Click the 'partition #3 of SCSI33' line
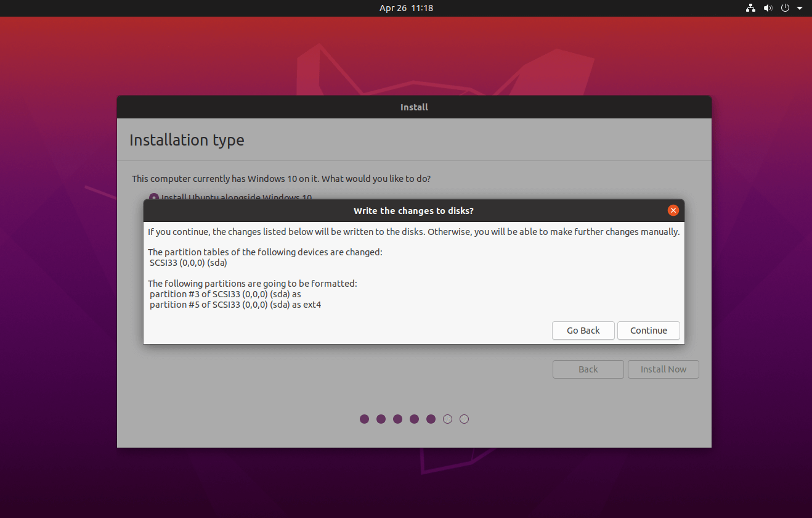This screenshot has width=812, height=518. click(x=225, y=294)
